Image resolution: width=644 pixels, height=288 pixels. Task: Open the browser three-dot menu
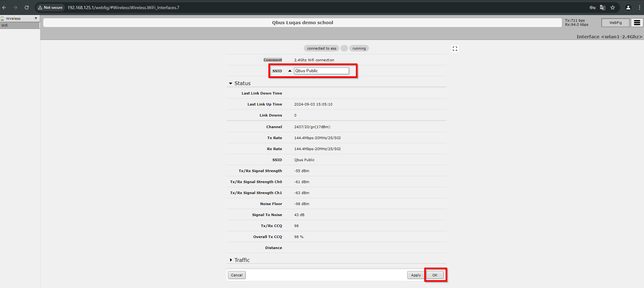point(640,8)
